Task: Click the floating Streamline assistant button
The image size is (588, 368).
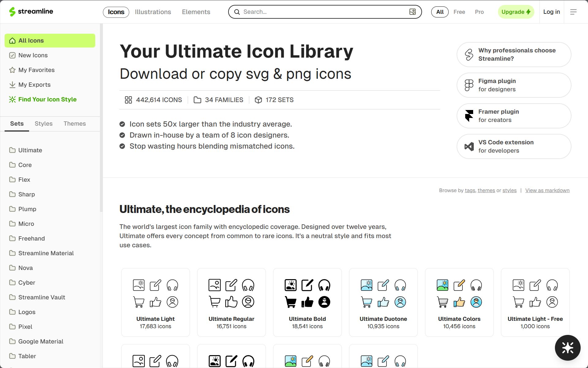Action: [567, 347]
